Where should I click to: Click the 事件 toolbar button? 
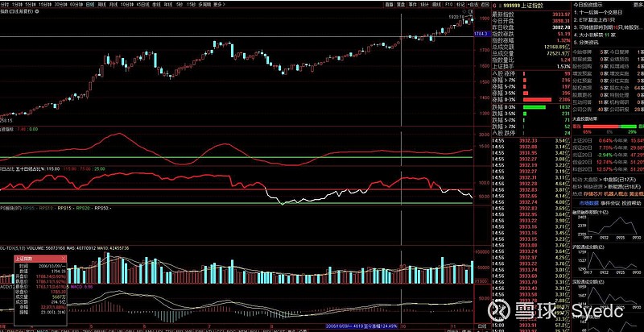413,4
